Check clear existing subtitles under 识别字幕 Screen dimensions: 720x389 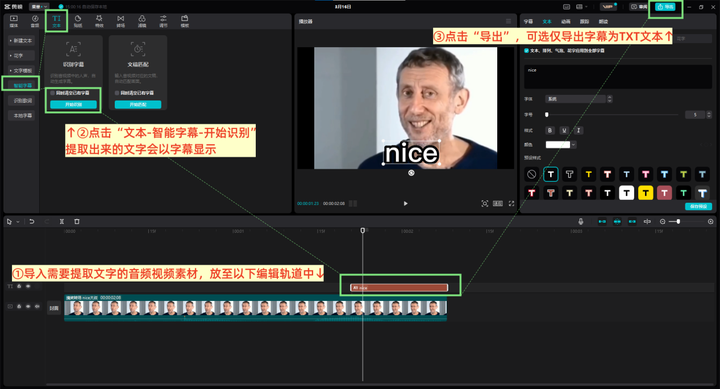[x=52, y=93]
